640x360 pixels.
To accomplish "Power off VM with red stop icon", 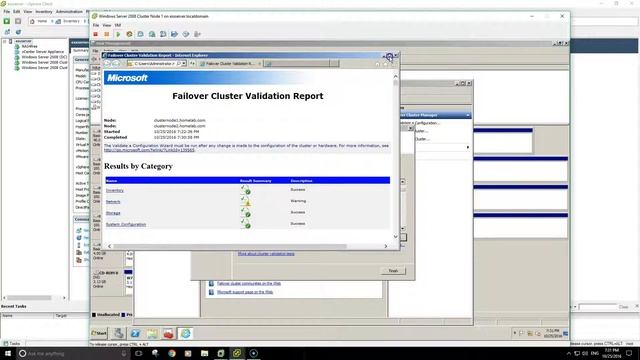I will coord(96,34).
